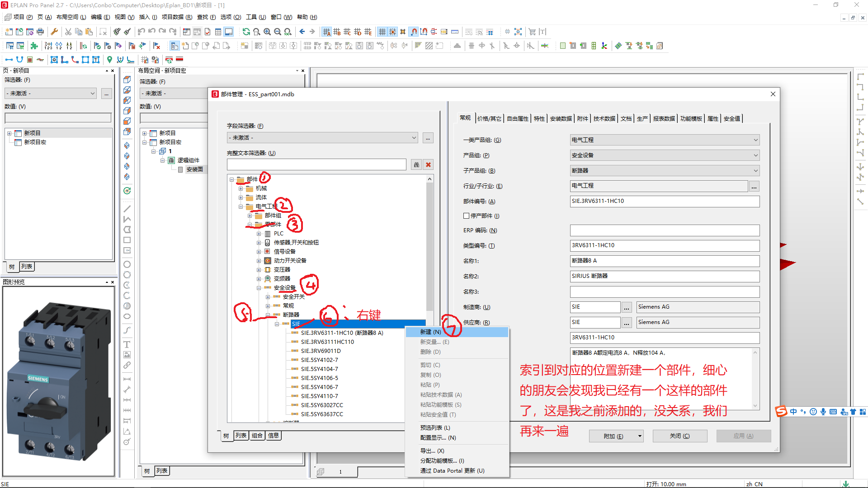Toggle grid A in the toolbar
868x488 pixels.
click(326, 32)
